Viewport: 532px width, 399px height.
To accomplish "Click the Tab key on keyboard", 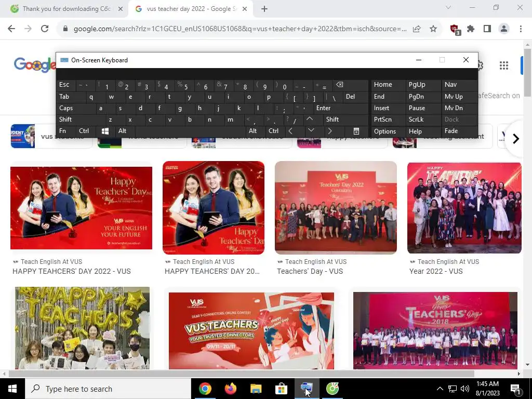I will point(71,97).
